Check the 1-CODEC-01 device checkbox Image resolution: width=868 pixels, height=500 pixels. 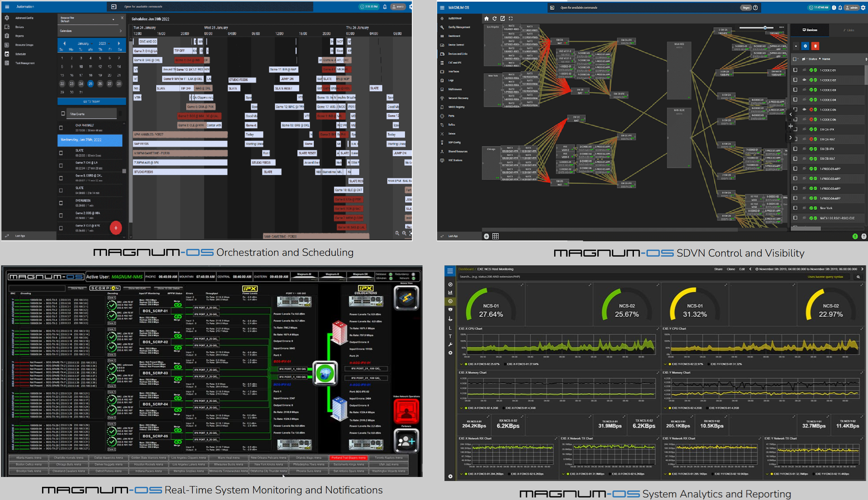point(795,70)
